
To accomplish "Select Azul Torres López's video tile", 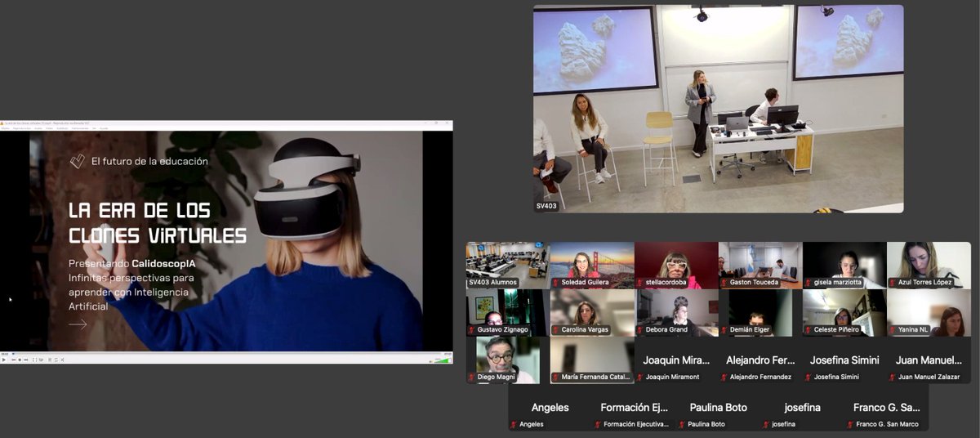I will point(929,266).
